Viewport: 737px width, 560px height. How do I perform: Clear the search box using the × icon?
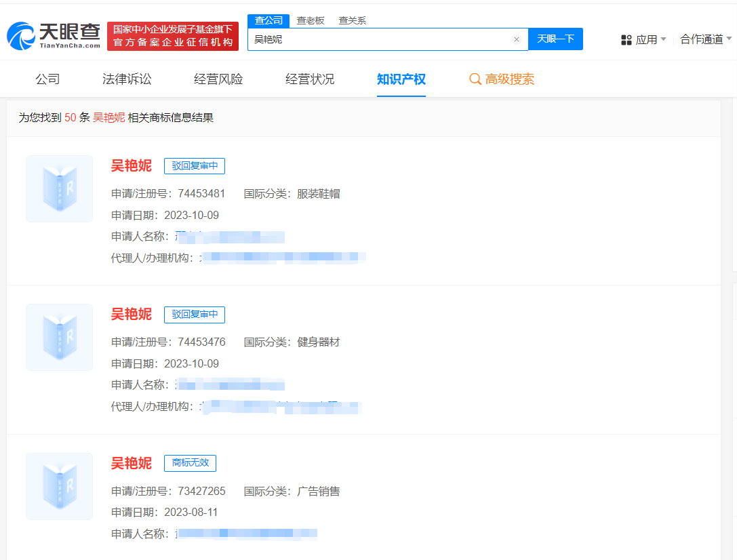click(x=517, y=39)
